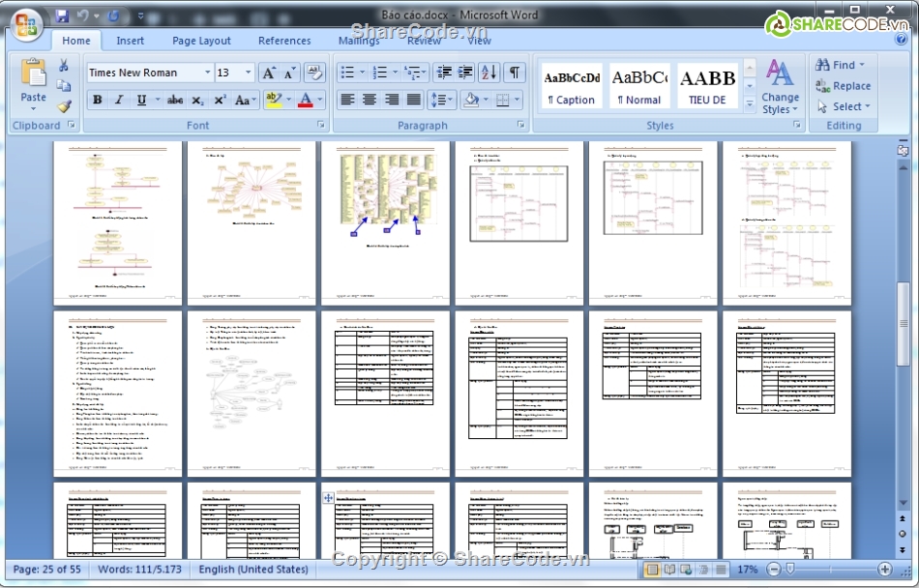Apply superscript formatting
This screenshot has width=919, height=588.
pyautogui.click(x=220, y=101)
